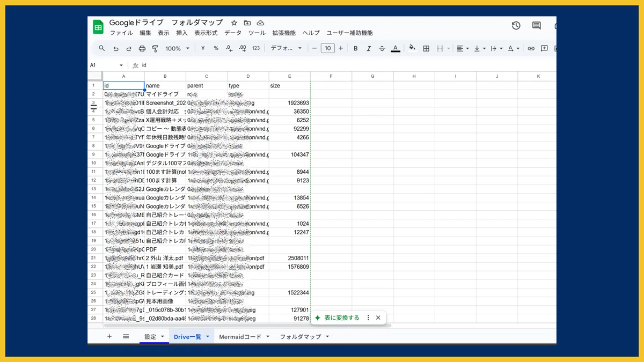Open the ファイル menu

121,33
